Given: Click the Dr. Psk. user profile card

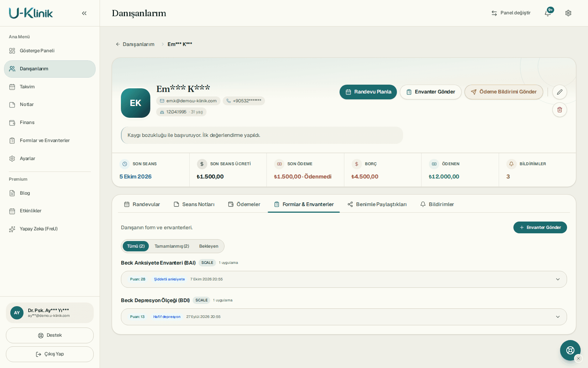Looking at the screenshot, I should click(50, 313).
